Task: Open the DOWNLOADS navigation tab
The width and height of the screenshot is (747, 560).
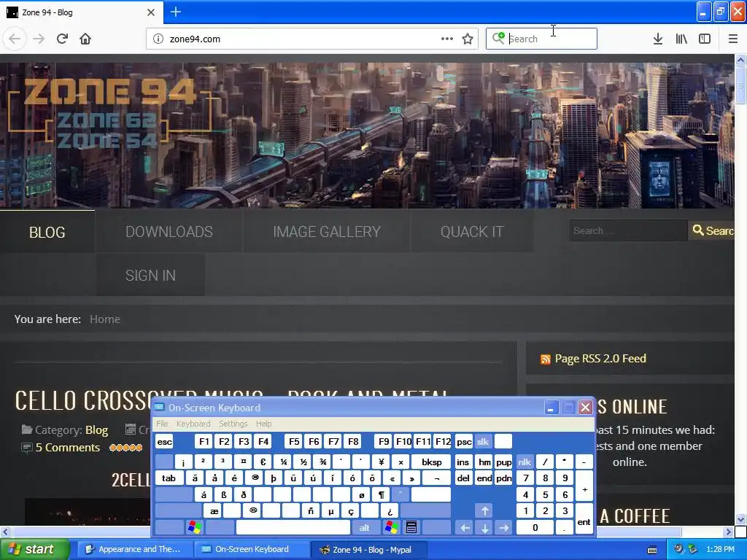Action: coord(169,232)
